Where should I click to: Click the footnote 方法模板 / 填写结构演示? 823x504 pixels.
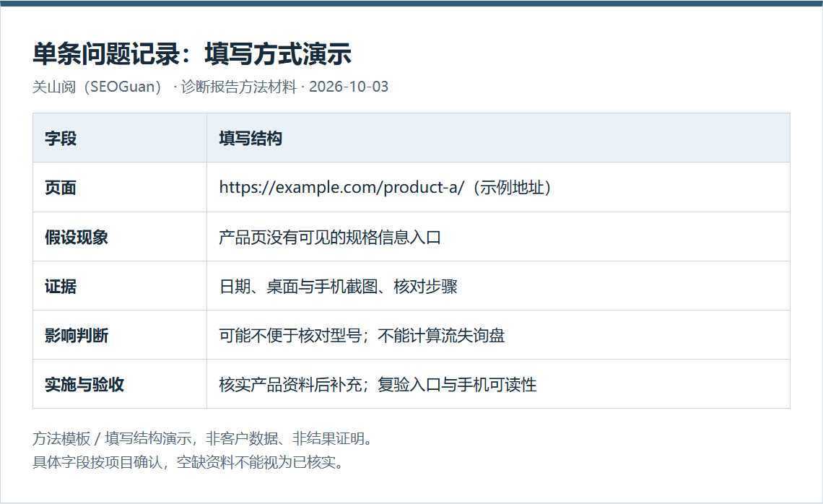click(x=112, y=438)
